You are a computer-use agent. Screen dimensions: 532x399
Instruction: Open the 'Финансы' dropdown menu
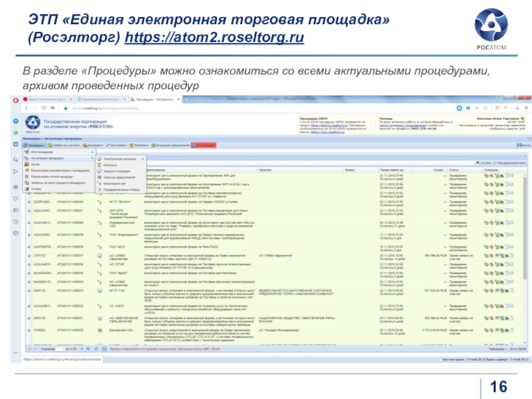(x=140, y=145)
